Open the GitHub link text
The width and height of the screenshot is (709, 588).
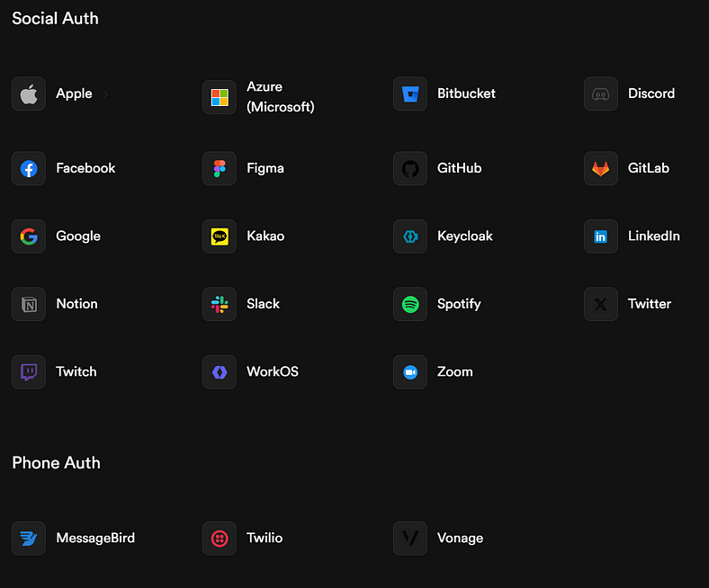459,168
